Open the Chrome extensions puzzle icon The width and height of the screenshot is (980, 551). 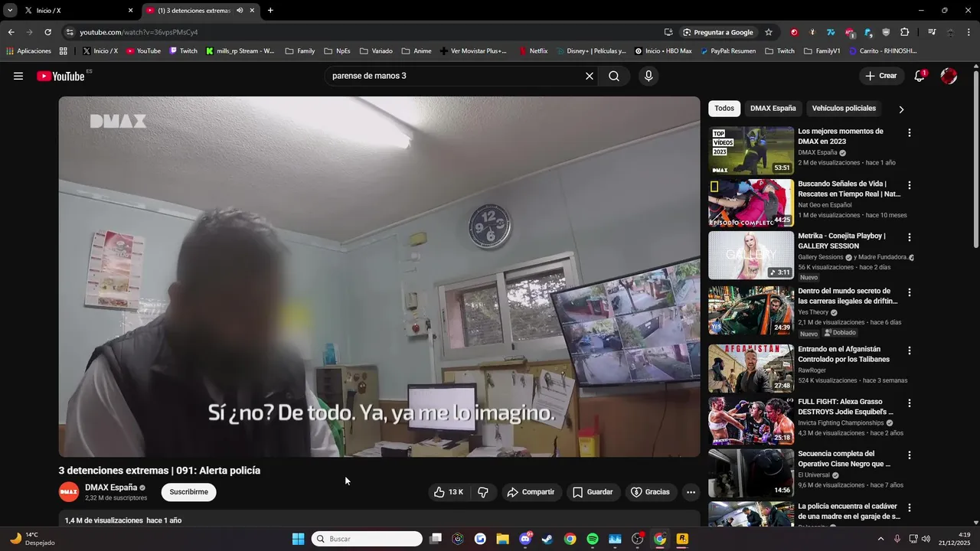click(x=904, y=32)
